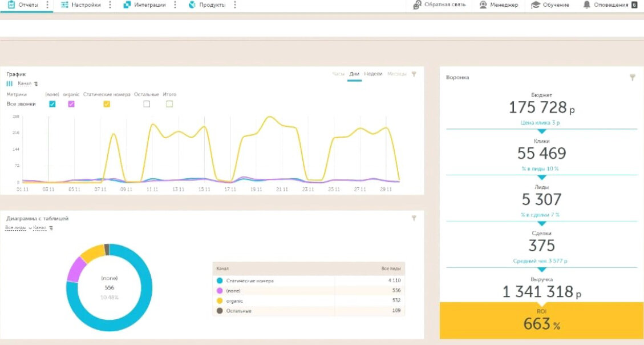The height and width of the screenshot is (345, 644).
Task: Click the feedback chat icon
Action: click(x=418, y=5)
